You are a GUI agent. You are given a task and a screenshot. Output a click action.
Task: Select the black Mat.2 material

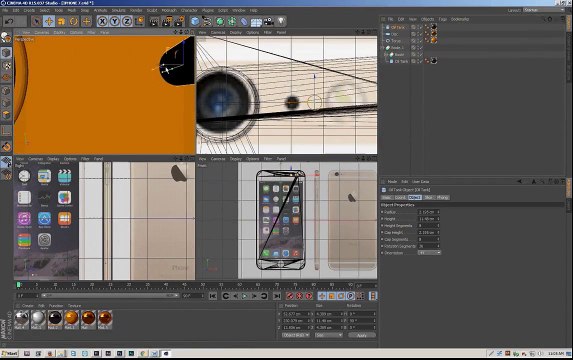[55, 319]
